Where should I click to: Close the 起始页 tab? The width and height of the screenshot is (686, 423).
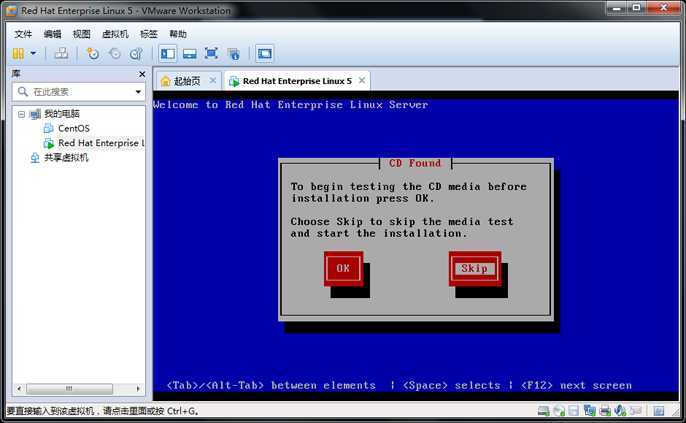tap(213, 80)
